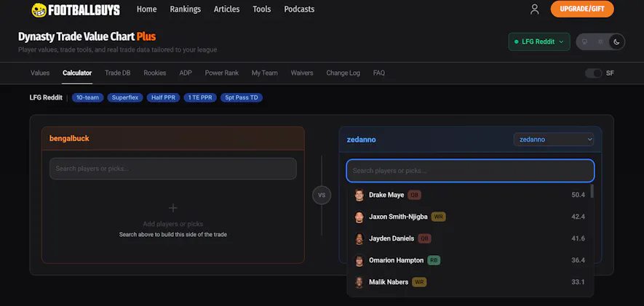Expand the zedanno team selector
This screenshot has height=306, width=644.
[553, 140]
